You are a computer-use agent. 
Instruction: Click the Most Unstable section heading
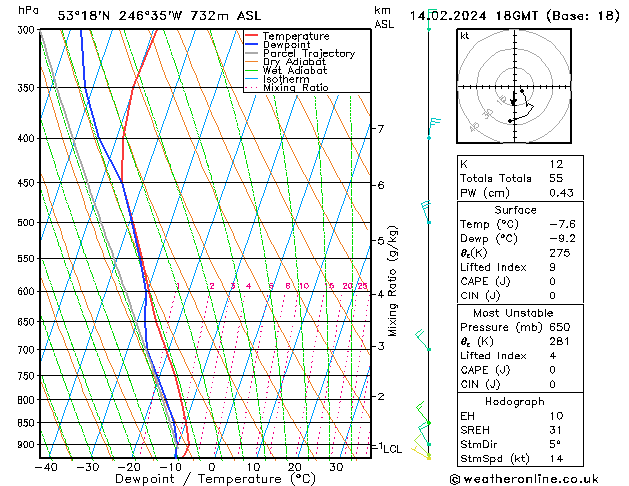[x=513, y=313]
